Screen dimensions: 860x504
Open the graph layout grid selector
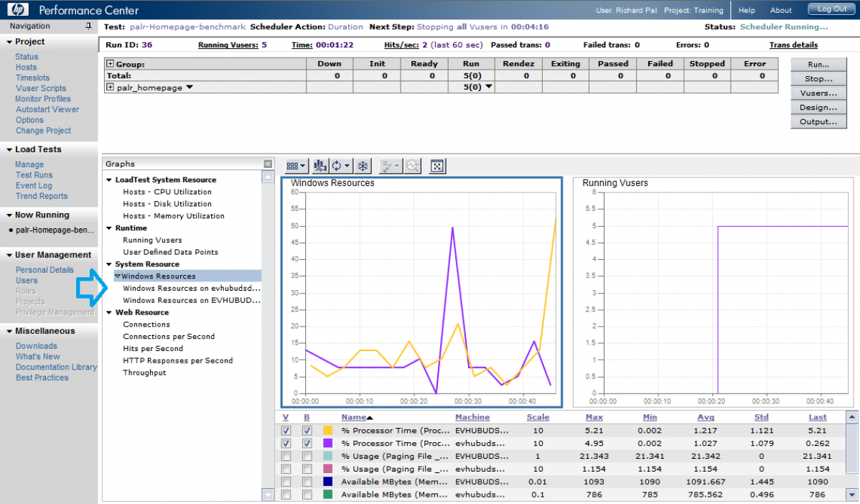click(296, 166)
